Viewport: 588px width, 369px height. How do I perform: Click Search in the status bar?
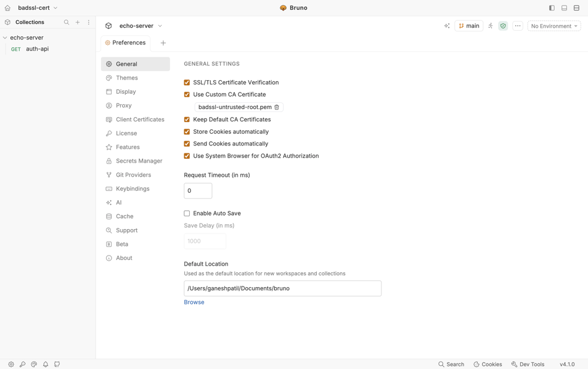[x=451, y=364]
